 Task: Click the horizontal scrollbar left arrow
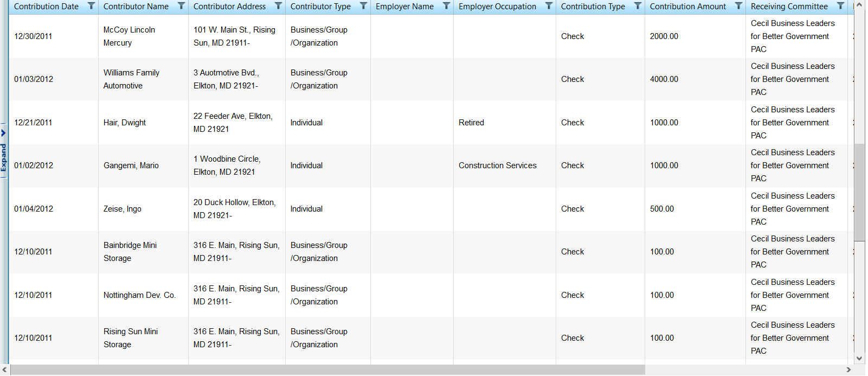pyautogui.click(x=5, y=370)
